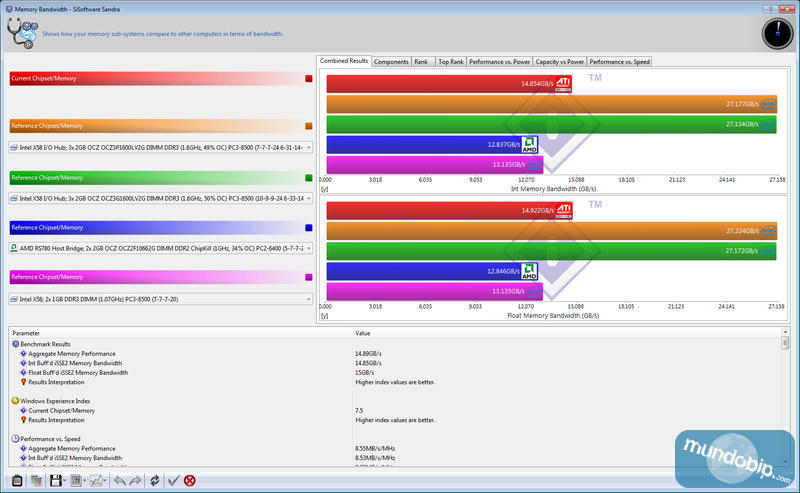Click the green Reference Chipset/Memory color swatch

click(x=309, y=178)
